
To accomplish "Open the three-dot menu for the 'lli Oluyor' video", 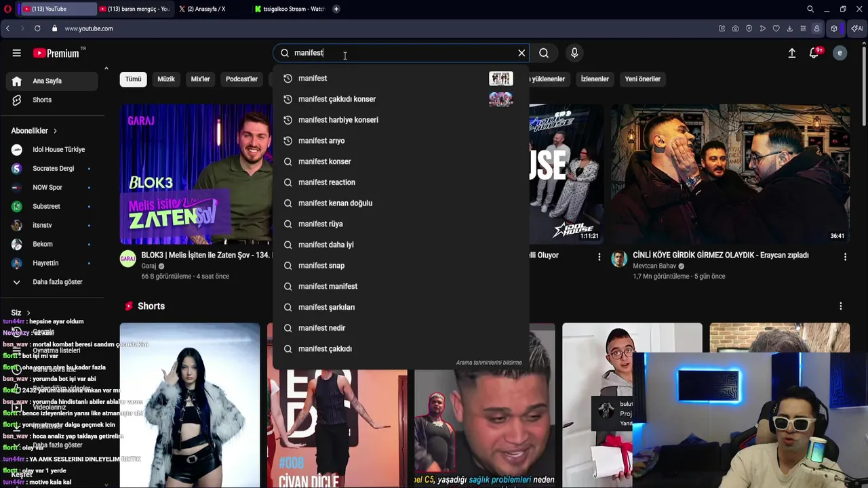I will (599, 257).
